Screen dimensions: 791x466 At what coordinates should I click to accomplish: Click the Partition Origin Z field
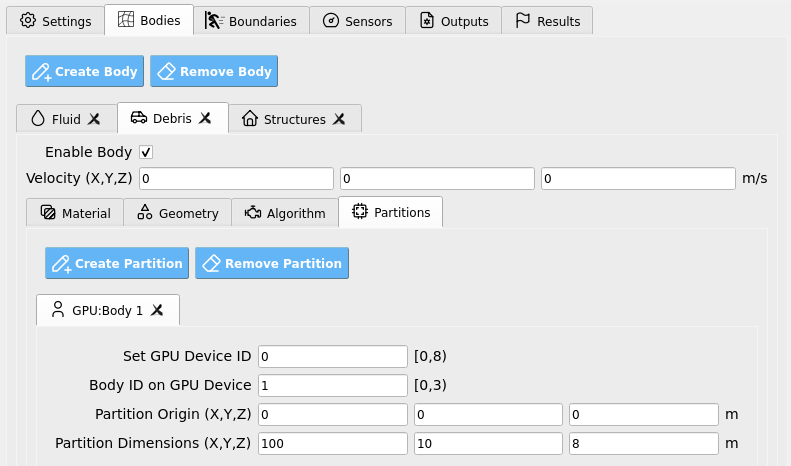point(644,415)
